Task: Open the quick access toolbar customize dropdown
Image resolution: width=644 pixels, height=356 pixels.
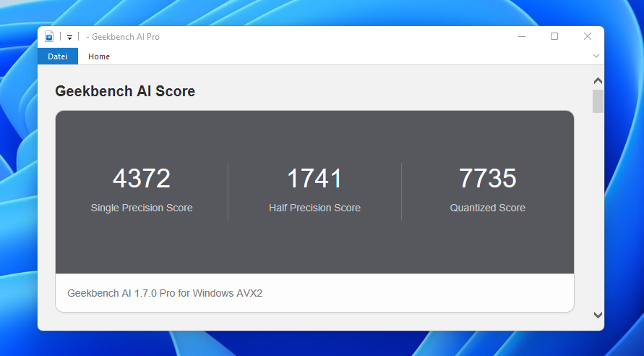Action: tap(70, 37)
